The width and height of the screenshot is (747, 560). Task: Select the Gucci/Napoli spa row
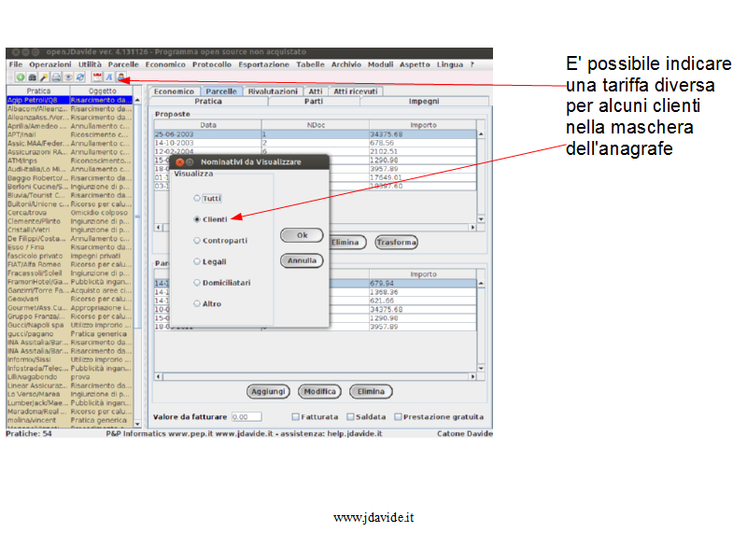[69, 325]
